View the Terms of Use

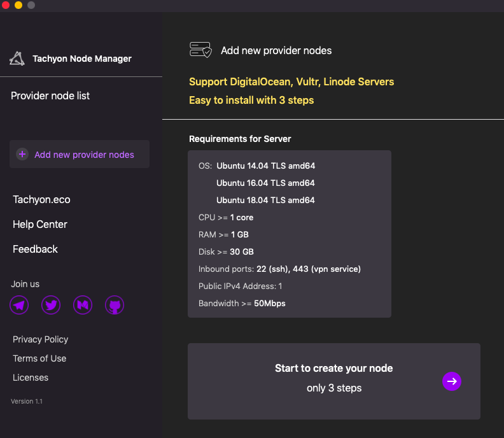coord(39,358)
